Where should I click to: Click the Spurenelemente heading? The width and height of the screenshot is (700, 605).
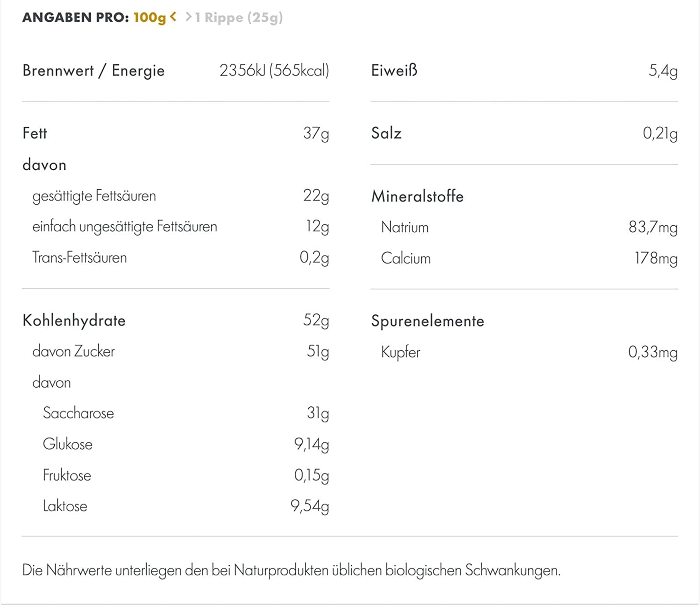tap(428, 321)
